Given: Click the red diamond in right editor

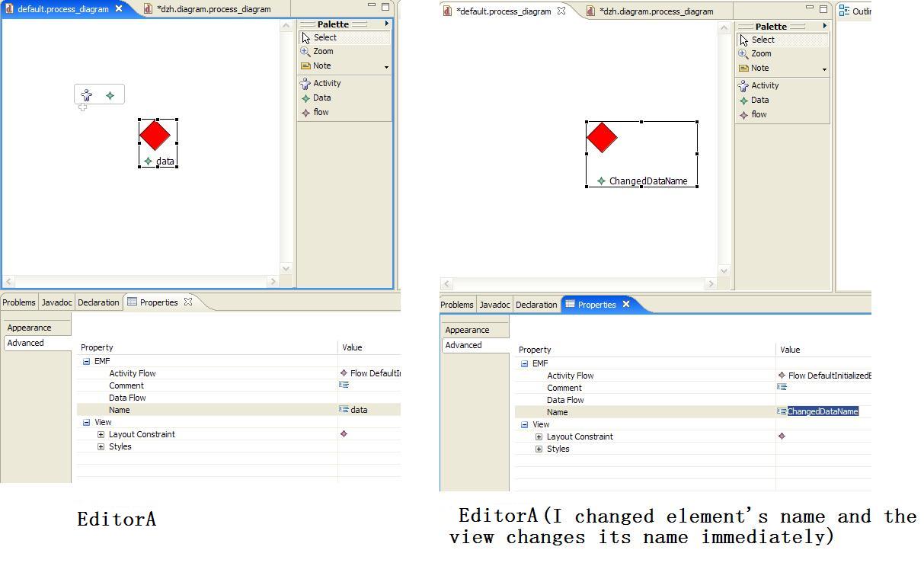Looking at the screenshot, I should tap(602, 138).
